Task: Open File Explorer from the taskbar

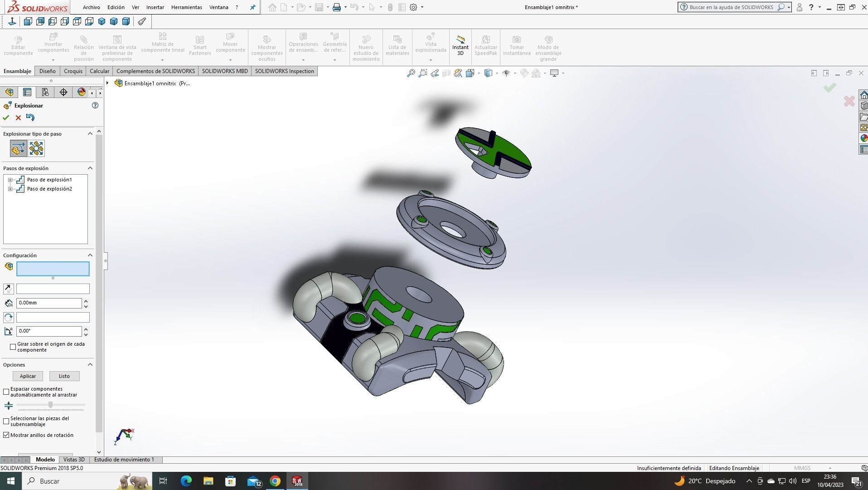Action: [x=208, y=481]
